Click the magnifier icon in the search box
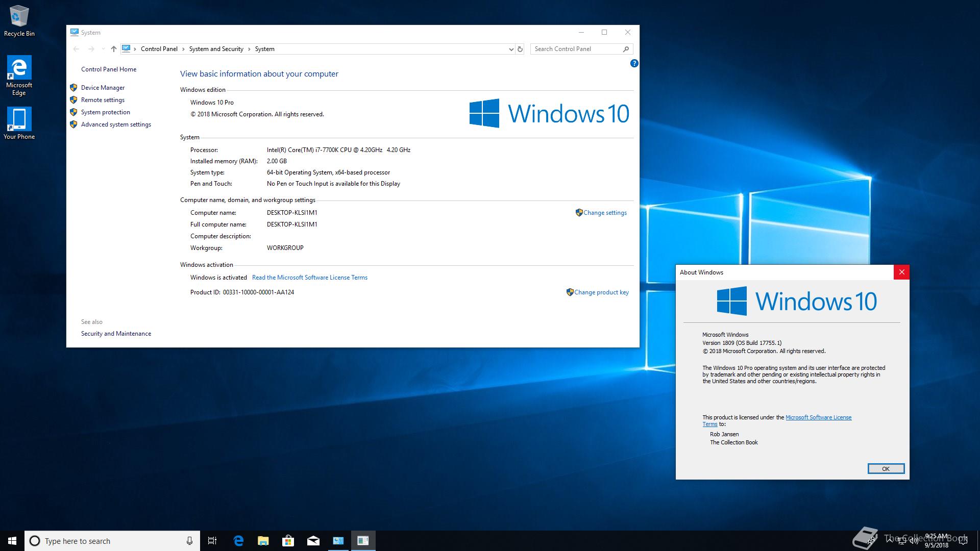 626,49
